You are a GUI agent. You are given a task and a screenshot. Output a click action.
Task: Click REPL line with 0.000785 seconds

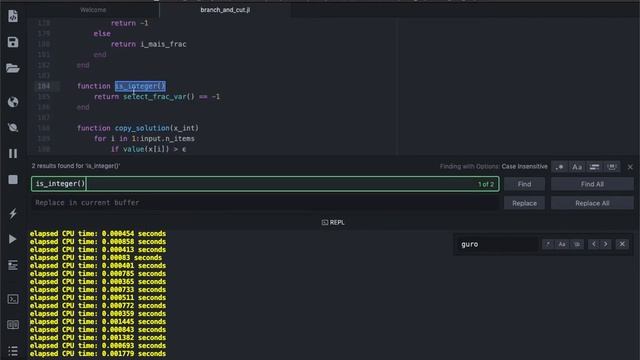(x=98, y=273)
